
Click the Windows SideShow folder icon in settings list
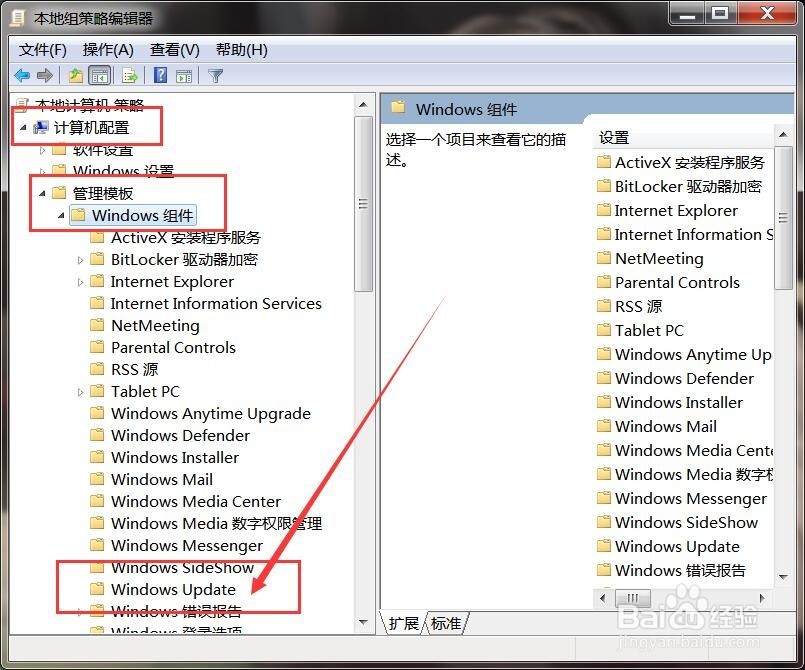[604, 522]
